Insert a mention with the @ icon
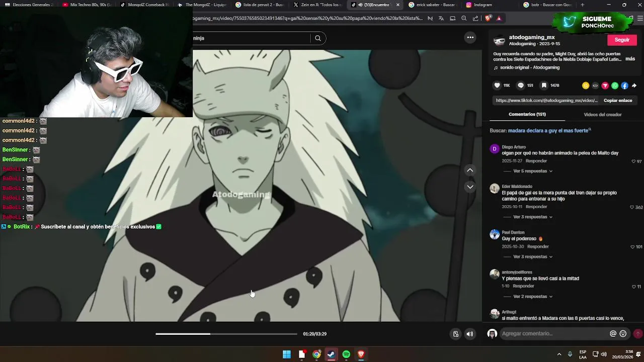The image size is (644, 362). [x=613, y=333]
